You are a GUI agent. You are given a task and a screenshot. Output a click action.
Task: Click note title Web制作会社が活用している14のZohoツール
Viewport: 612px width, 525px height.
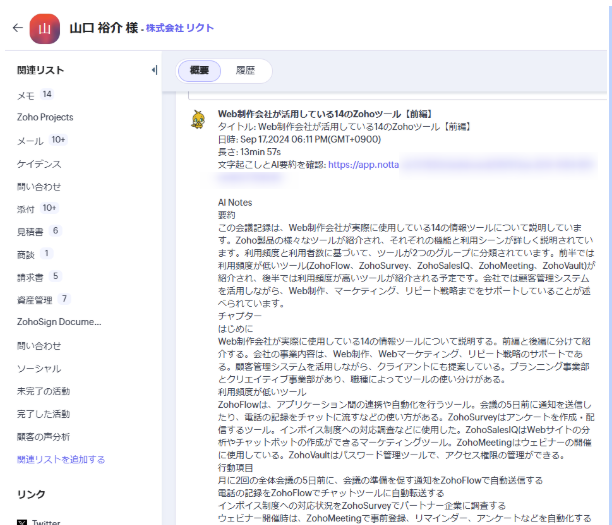pos(325,114)
